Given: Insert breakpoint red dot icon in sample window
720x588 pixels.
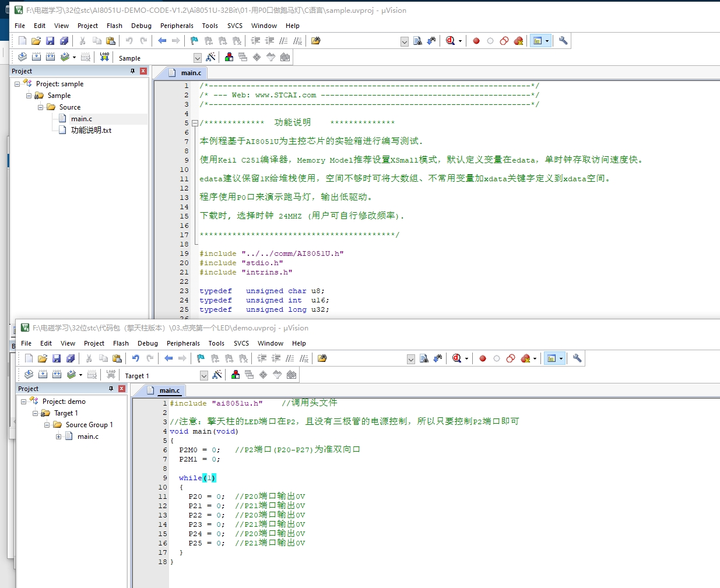Looking at the screenshot, I should point(476,41).
